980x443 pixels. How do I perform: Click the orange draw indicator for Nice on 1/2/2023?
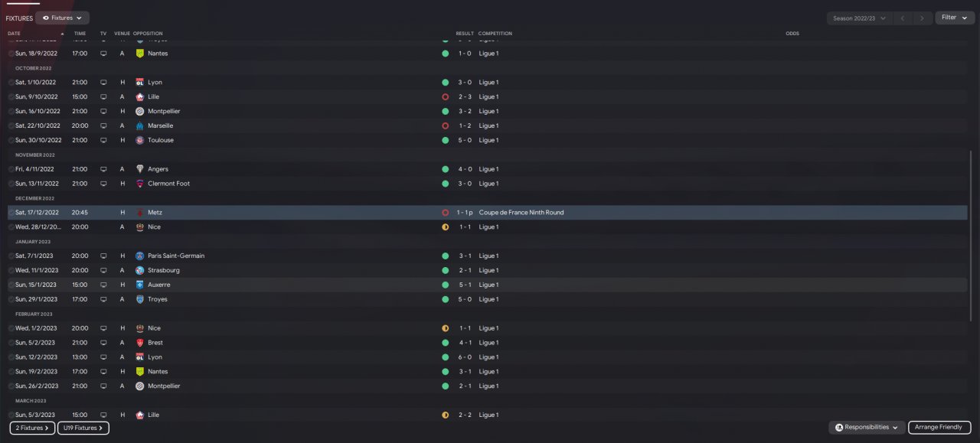(445, 328)
